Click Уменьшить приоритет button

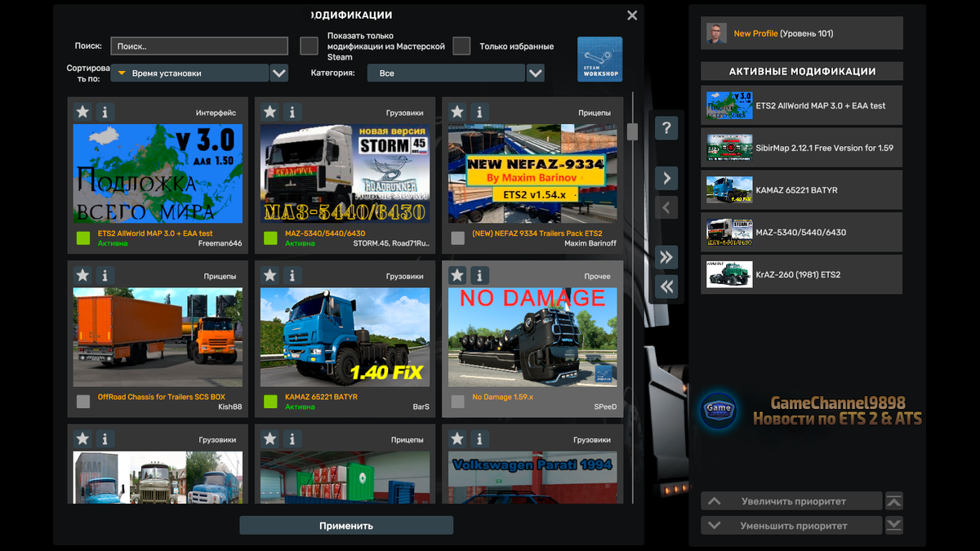(792, 526)
